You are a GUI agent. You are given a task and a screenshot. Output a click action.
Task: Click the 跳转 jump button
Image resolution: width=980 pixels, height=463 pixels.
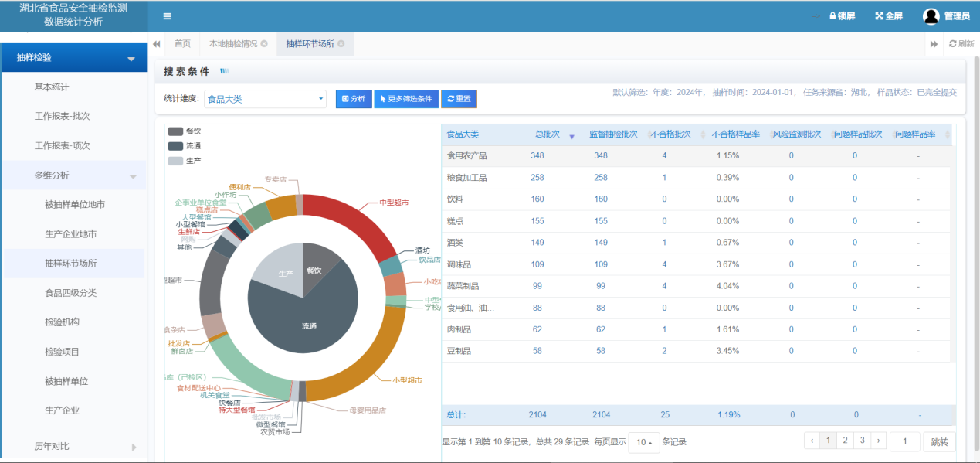[939, 441]
